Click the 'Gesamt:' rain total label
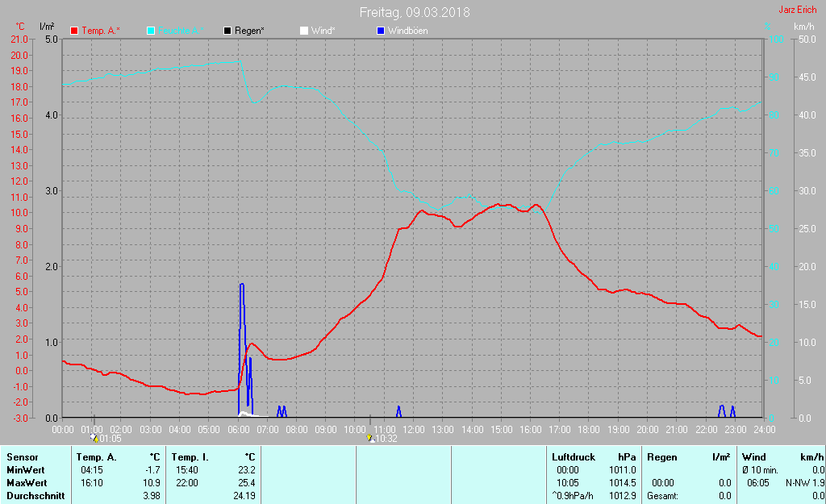The width and height of the screenshot is (826, 504). pos(663,496)
